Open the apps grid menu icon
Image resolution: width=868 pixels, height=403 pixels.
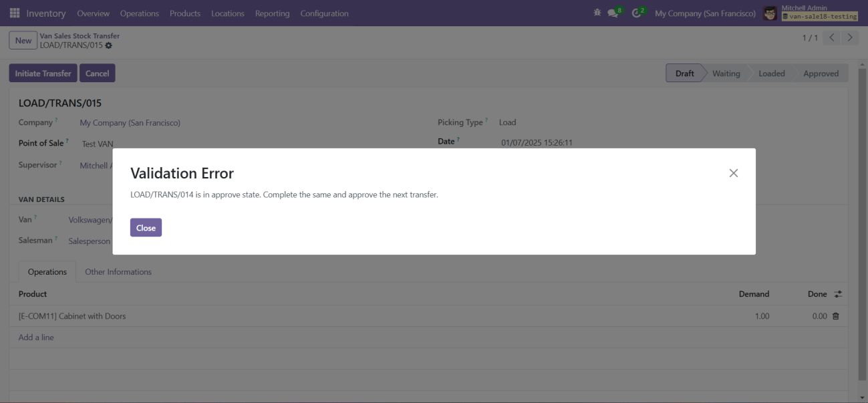tap(15, 13)
